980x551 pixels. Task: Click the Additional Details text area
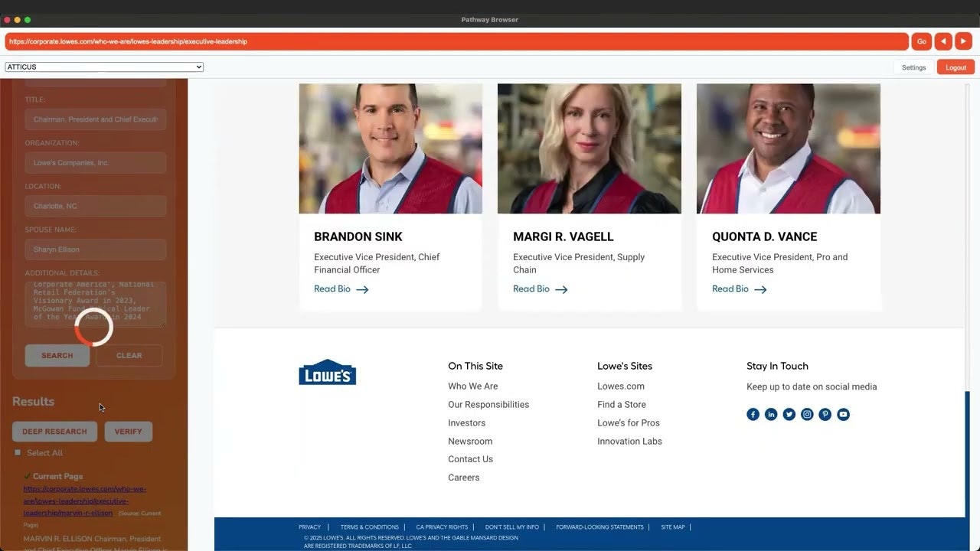95,304
